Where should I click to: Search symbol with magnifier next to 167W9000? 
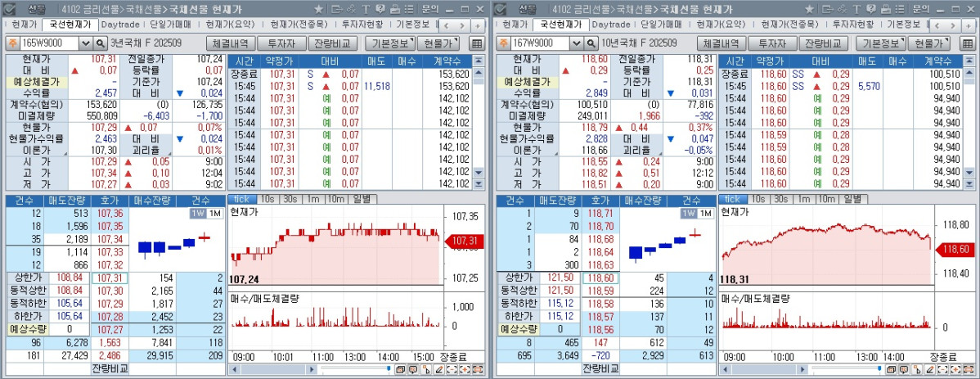coord(591,43)
